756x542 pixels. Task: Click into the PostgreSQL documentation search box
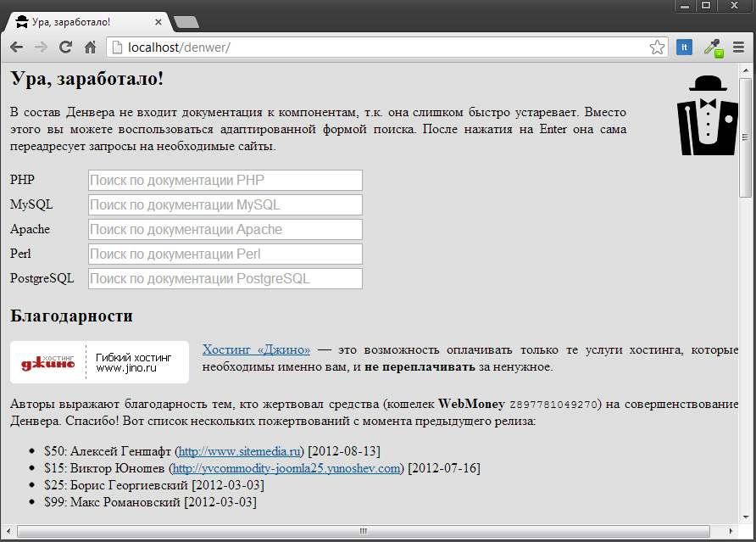[225, 278]
